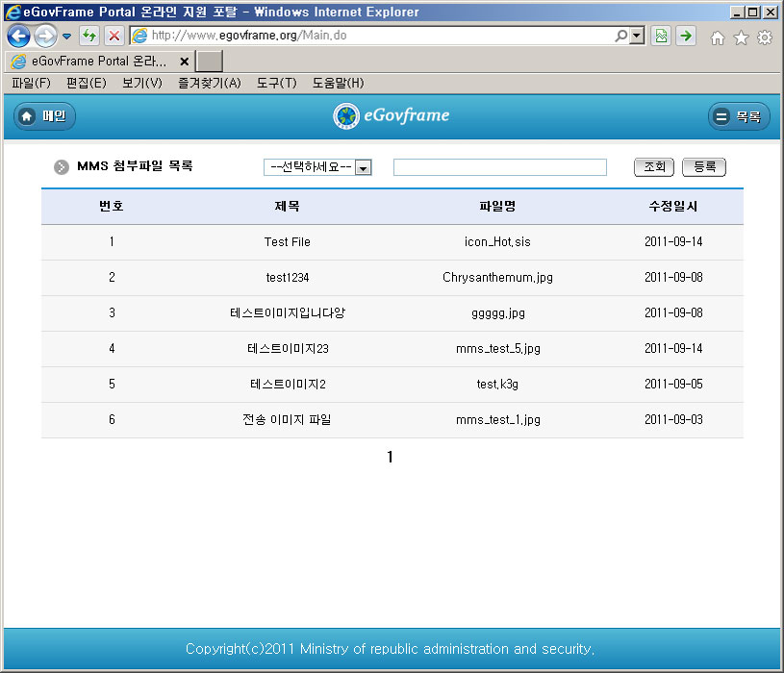This screenshot has width=784, height=673.
Task: Click the 조회 search button
Action: click(654, 167)
